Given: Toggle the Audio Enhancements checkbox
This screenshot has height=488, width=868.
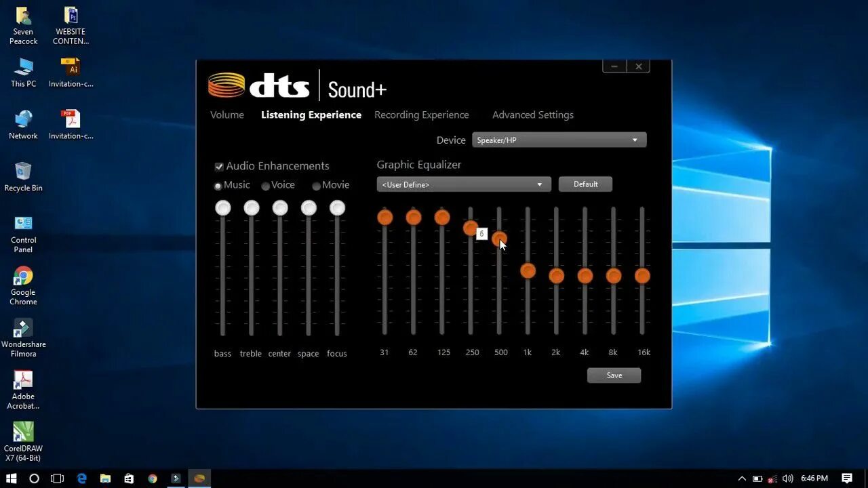Looking at the screenshot, I should pos(219,167).
